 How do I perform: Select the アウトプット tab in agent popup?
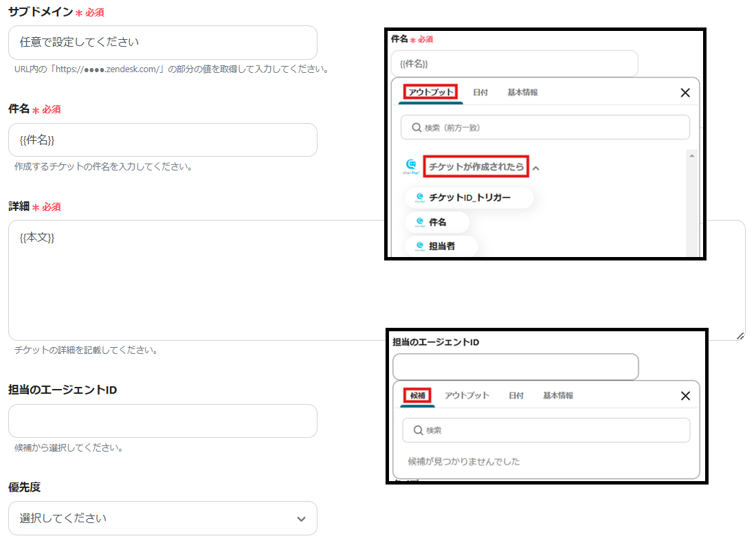pos(467,395)
